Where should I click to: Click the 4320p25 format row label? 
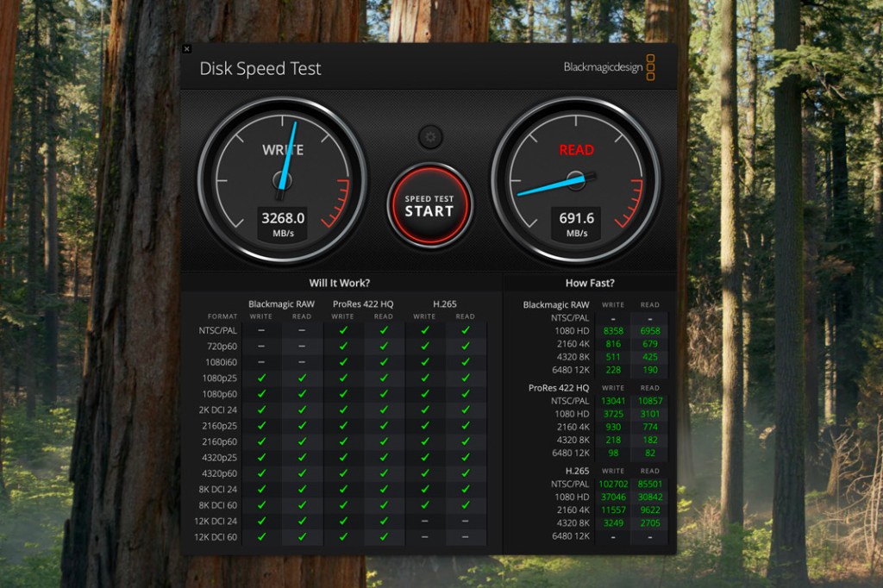coord(220,458)
